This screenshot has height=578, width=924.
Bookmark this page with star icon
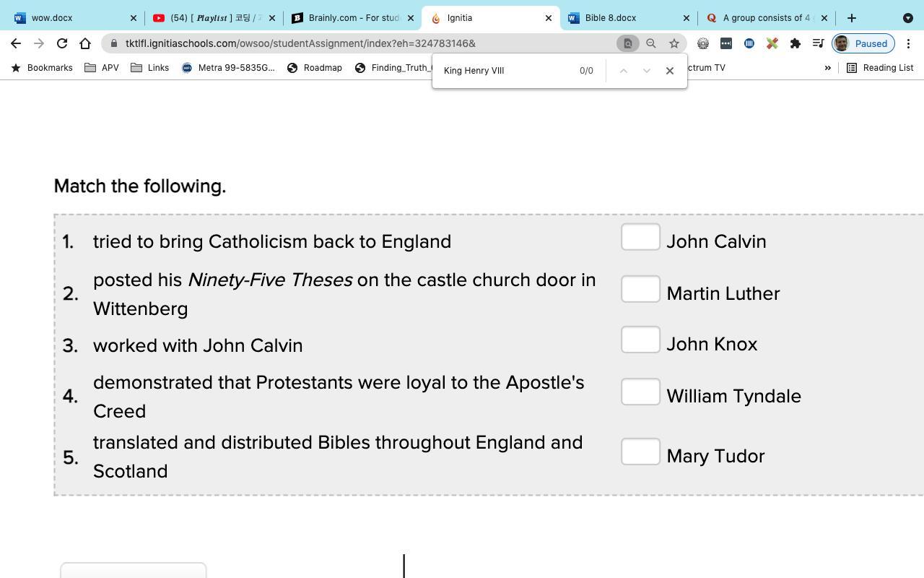pos(674,43)
